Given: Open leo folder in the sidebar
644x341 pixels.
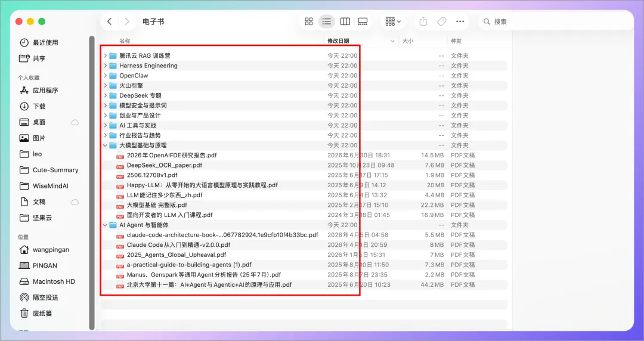Looking at the screenshot, I should [37, 154].
